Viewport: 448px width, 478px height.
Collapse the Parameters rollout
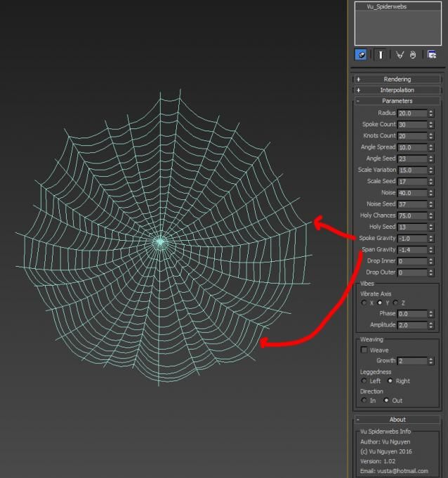397,101
